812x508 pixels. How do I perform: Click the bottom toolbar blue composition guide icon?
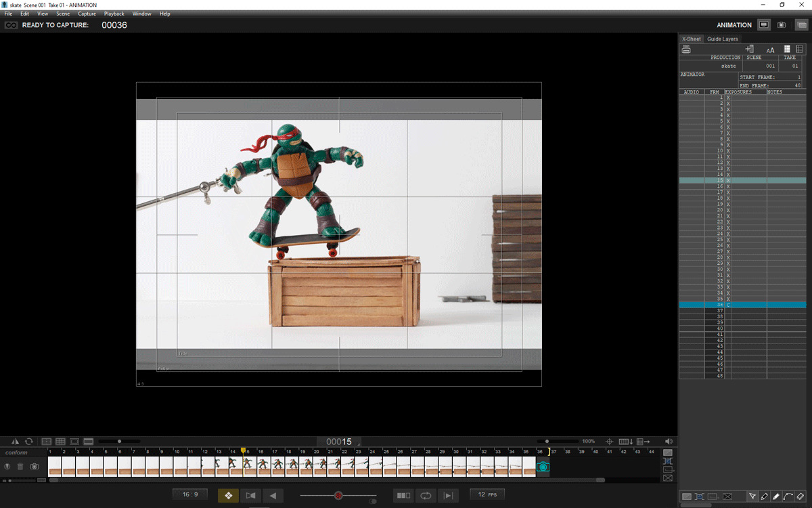coord(700,496)
